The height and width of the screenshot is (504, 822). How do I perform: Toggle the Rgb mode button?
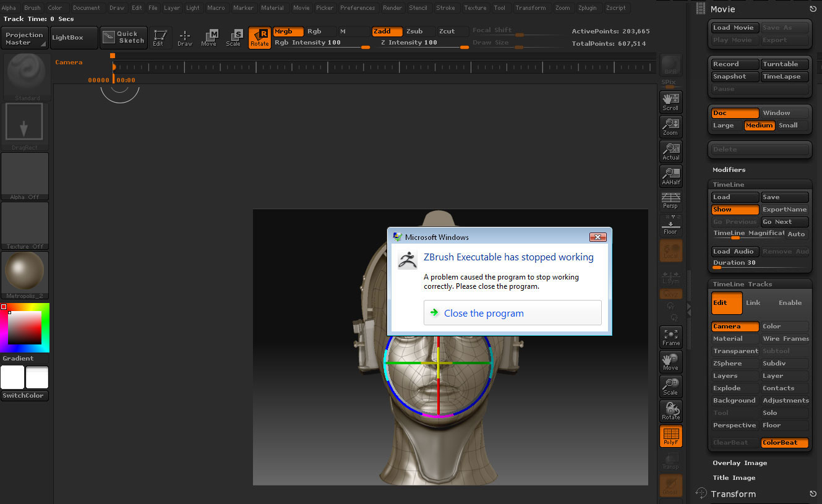tap(320, 32)
